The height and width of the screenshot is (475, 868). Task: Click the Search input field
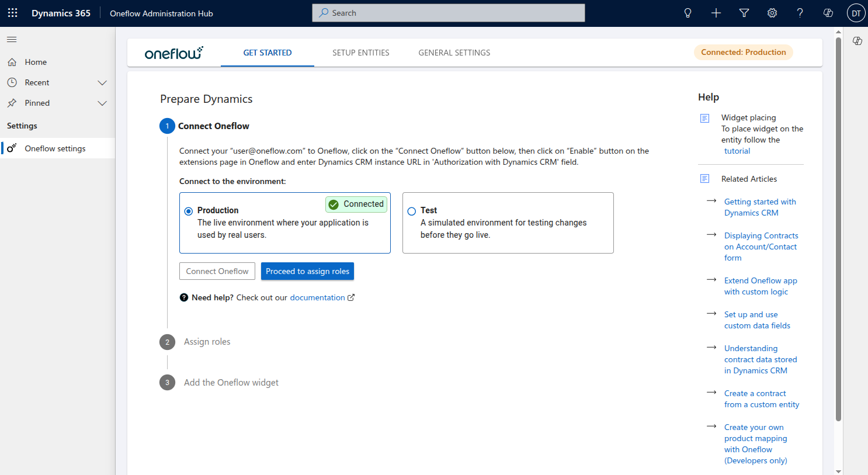(x=449, y=13)
